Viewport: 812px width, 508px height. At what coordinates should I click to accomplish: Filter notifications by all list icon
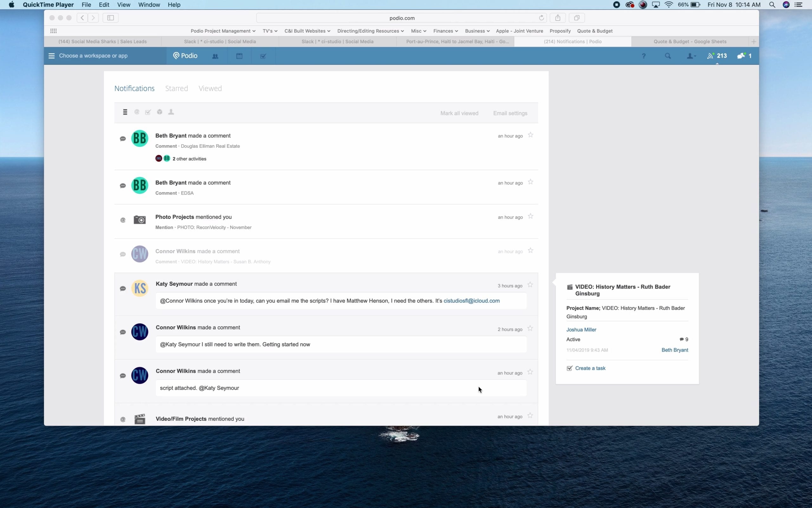pyautogui.click(x=125, y=112)
